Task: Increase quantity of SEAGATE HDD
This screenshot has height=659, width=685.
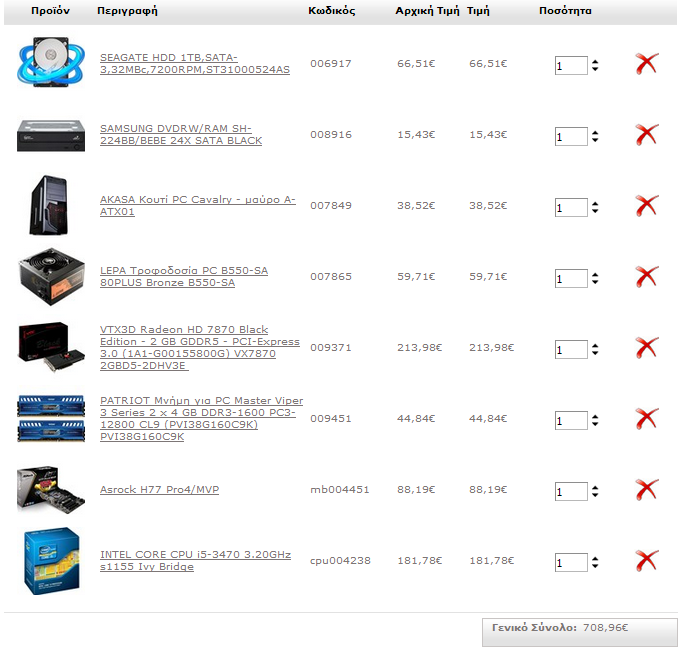Action: click(595, 62)
